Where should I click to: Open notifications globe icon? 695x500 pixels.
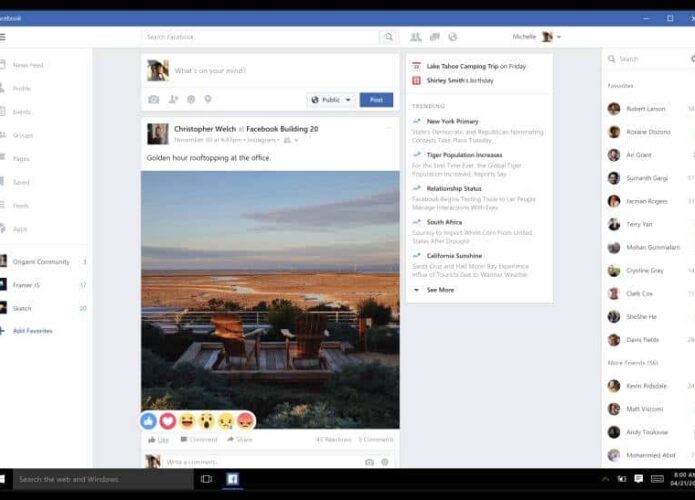(453, 37)
